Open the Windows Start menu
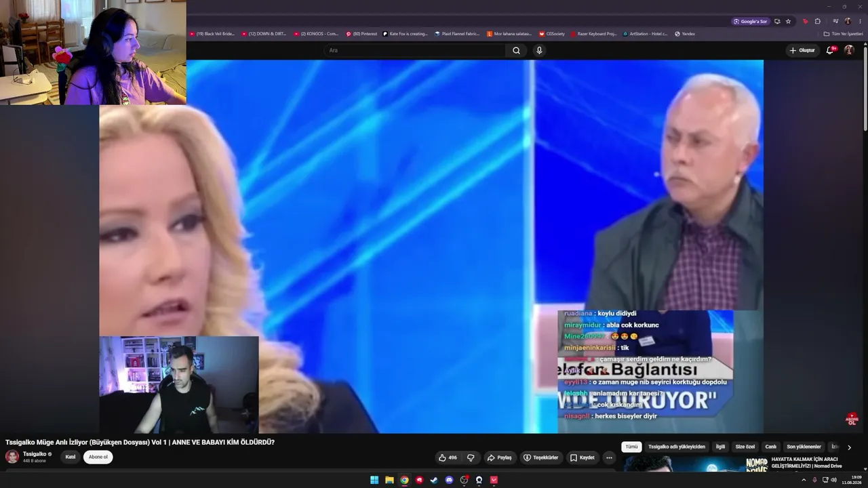Image resolution: width=868 pixels, height=488 pixels. pos(374,480)
